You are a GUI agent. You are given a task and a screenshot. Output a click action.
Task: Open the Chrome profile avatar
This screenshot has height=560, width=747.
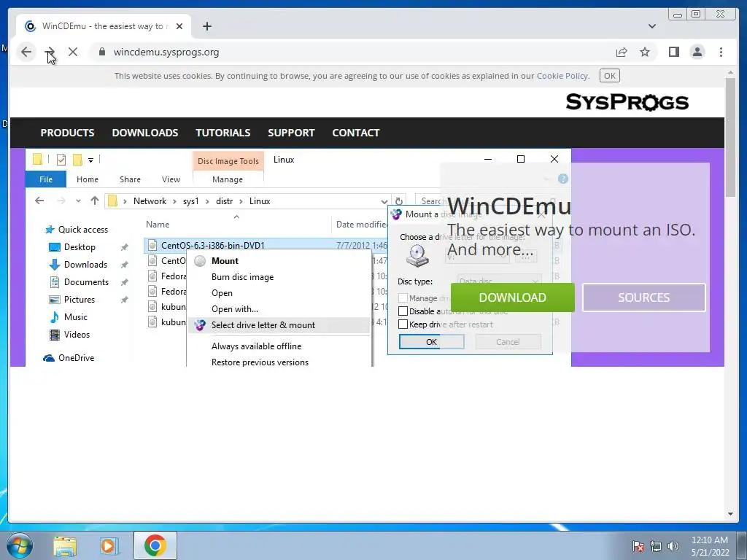click(697, 52)
